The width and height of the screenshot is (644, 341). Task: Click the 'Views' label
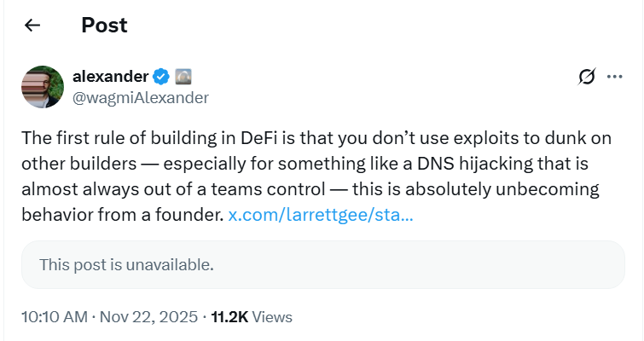tap(273, 317)
